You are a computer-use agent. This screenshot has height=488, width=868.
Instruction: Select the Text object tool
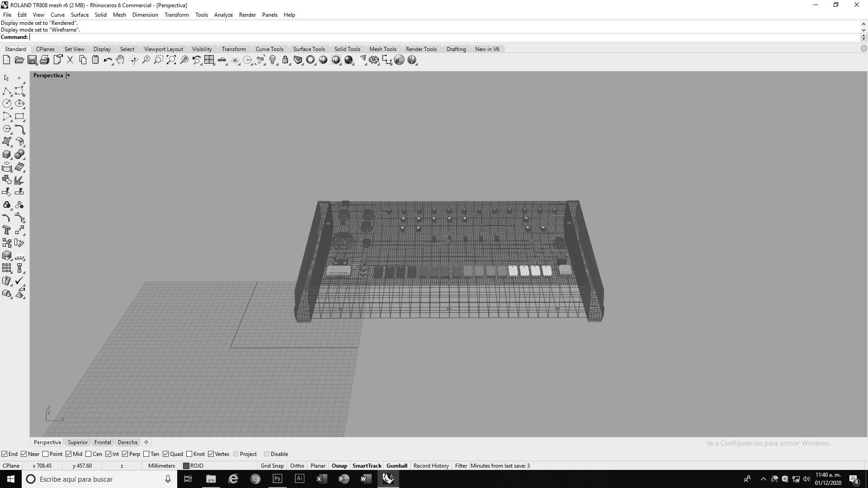pos(7,230)
